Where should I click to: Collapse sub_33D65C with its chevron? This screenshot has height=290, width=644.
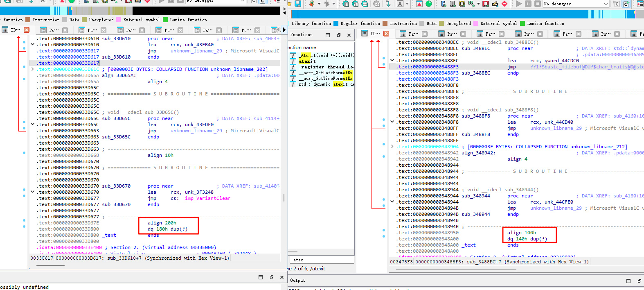(33, 125)
